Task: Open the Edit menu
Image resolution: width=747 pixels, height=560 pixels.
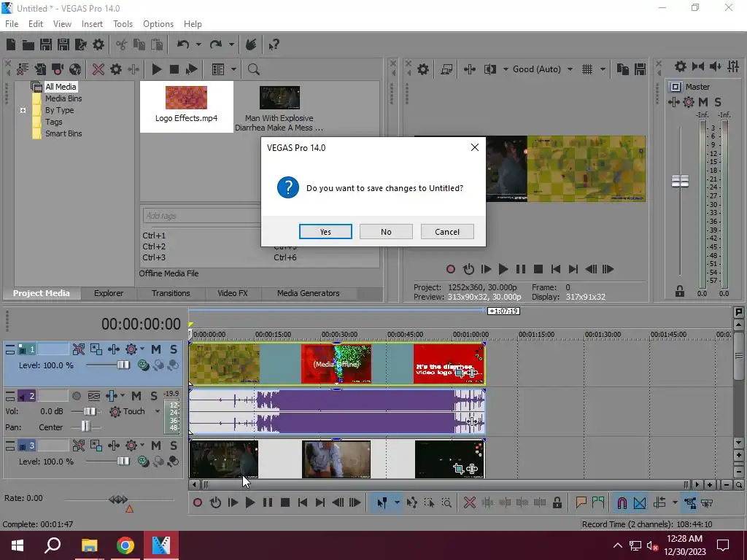Action: pyautogui.click(x=36, y=24)
